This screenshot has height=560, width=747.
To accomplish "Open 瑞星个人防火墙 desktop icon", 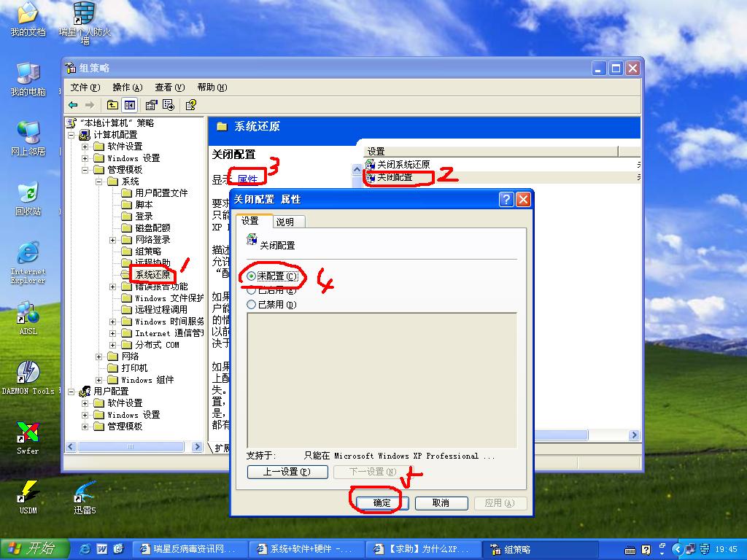I will point(85,23).
